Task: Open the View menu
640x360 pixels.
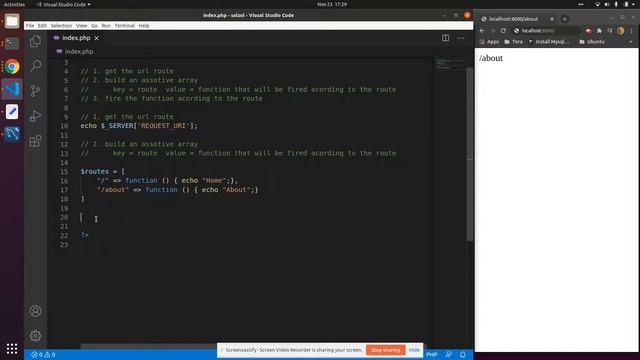Action: [x=81, y=25]
